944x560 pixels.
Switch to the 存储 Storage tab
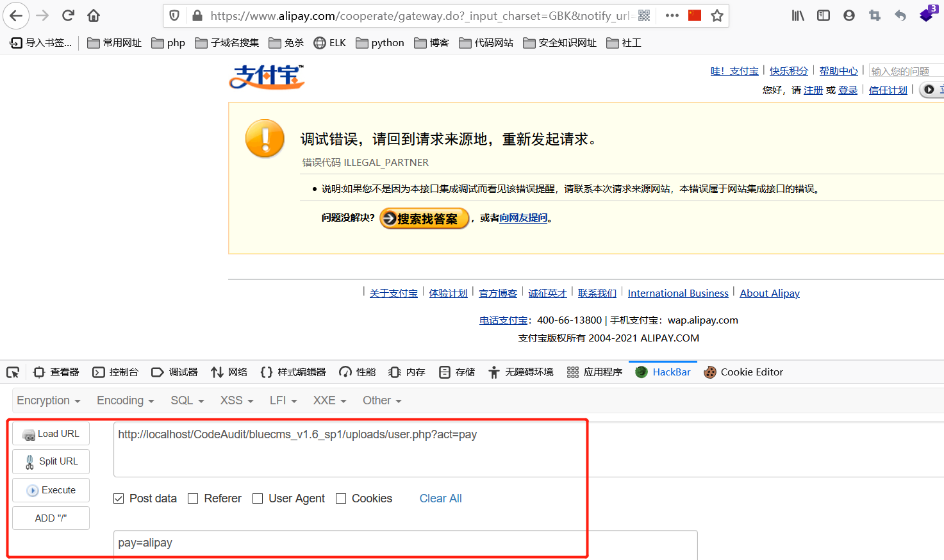[457, 372]
